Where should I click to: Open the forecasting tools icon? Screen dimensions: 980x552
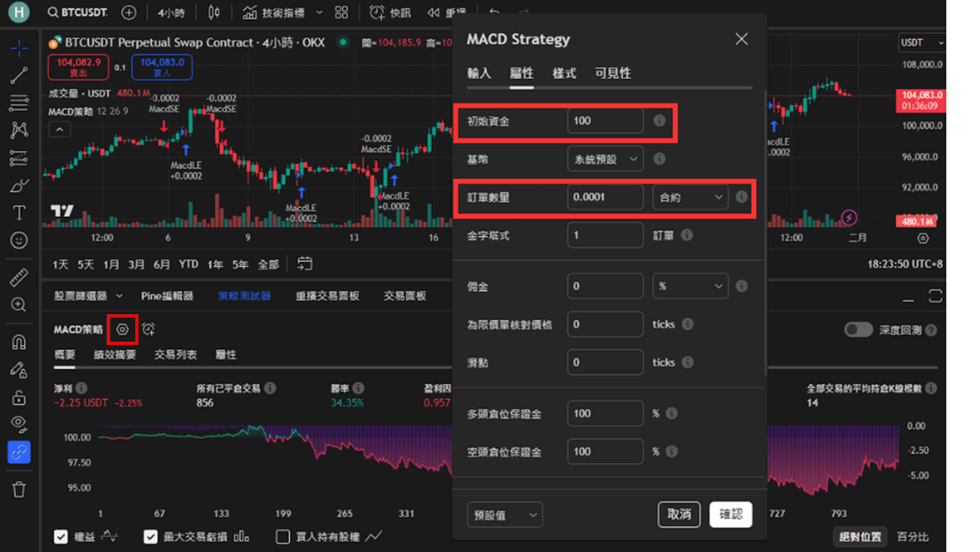[19, 157]
